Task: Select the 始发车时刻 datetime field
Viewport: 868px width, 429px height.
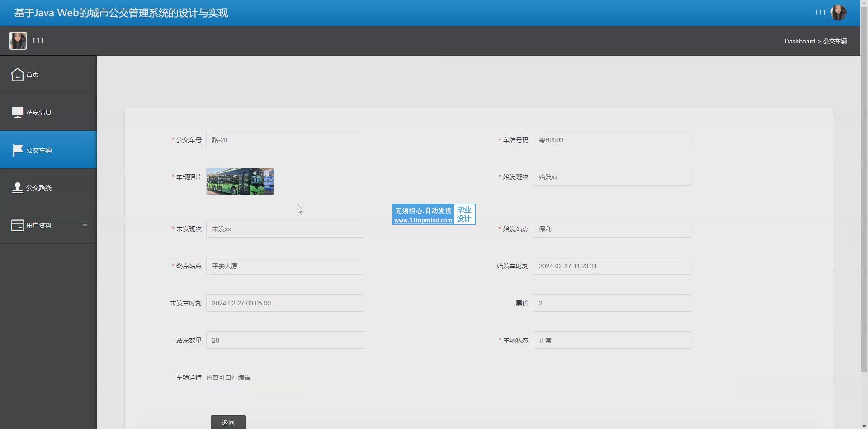Action: [x=612, y=266]
